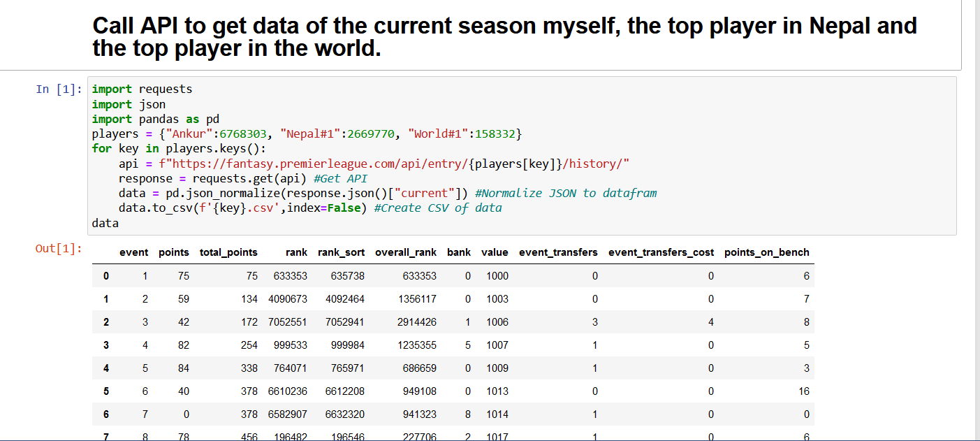This screenshot has width=980, height=441.
Task: Click the points value 84
Action: pyautogui.click(x=184, y=368)
